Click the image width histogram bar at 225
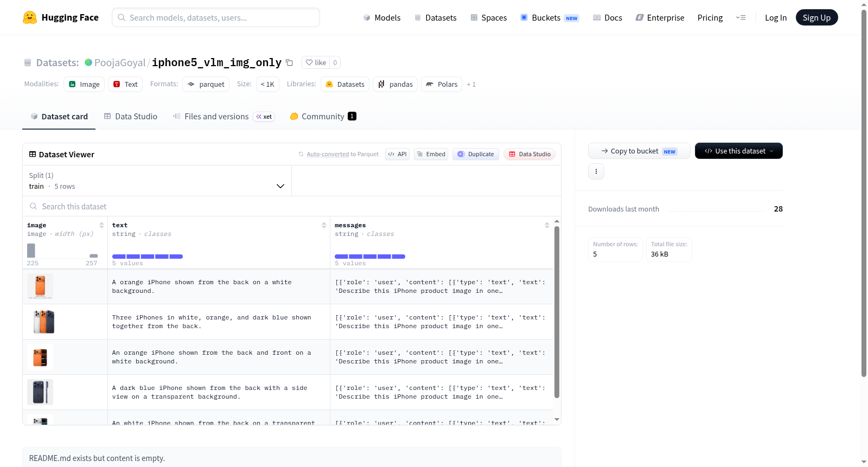 [31, 251]
